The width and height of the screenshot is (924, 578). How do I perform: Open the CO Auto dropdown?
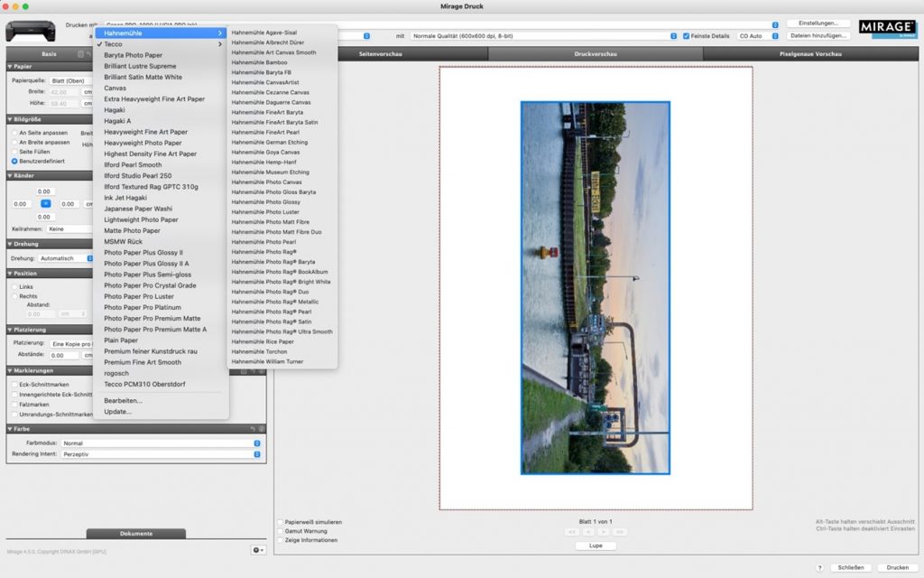[758, 36]
